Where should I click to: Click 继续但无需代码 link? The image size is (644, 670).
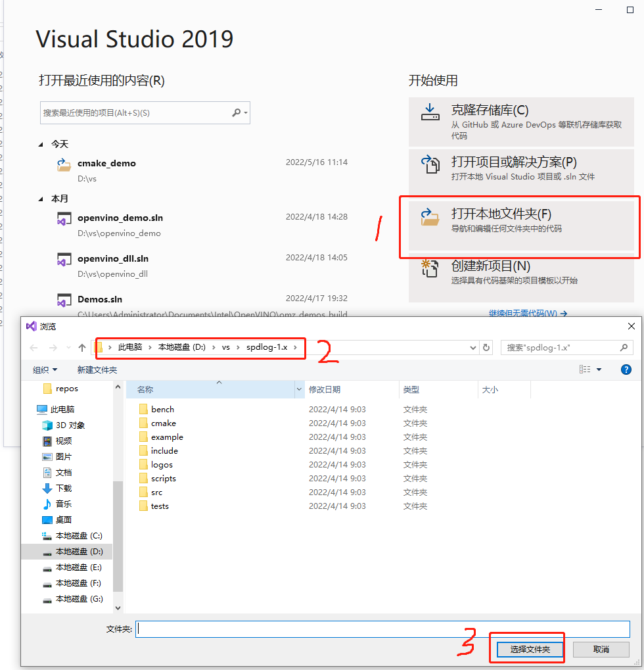tap(528, 313)
